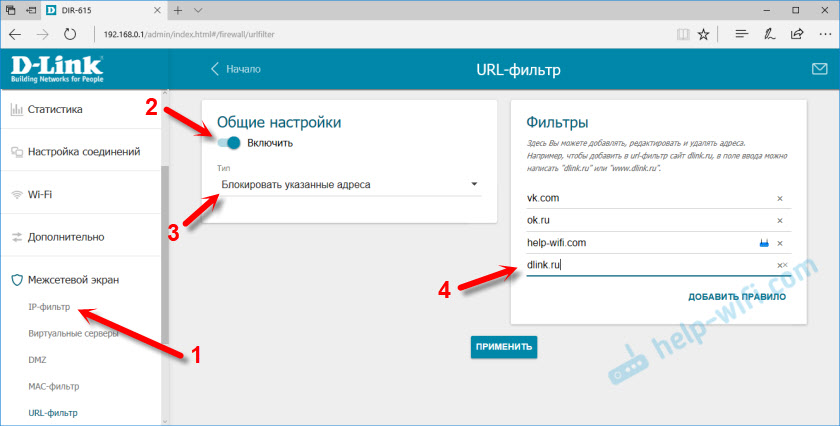Image resolution: width=840 pixels, height=426 pixels.
Task: Select MAC-фильтр submenu item
Action: click(x=54, y=386)
